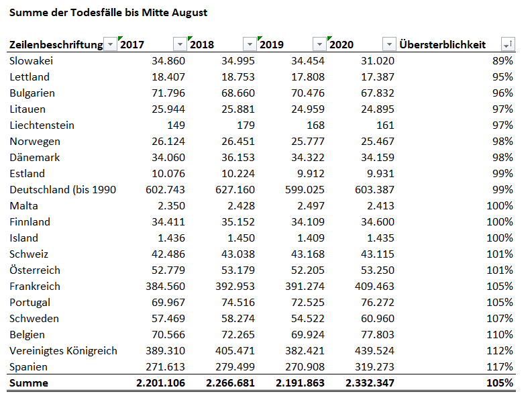Click Schweden 107% cell
Screen dimensions: 532x404
pos(500,319)
